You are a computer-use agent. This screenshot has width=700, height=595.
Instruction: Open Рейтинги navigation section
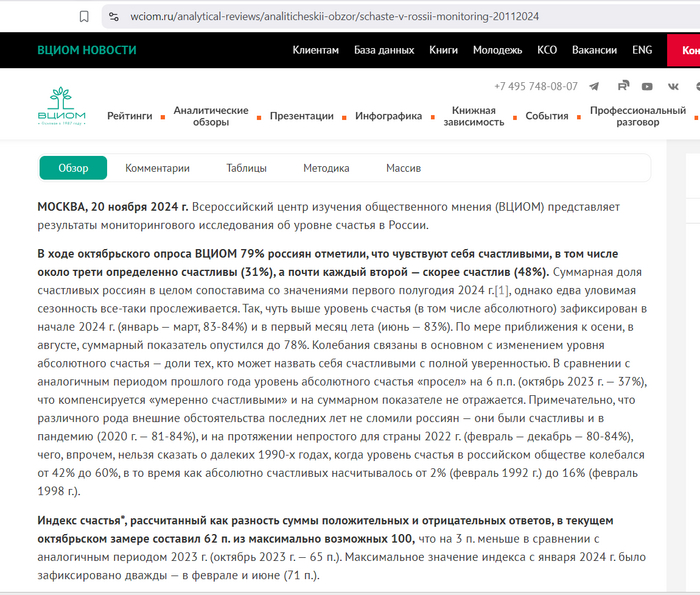(x=129, y=116)
